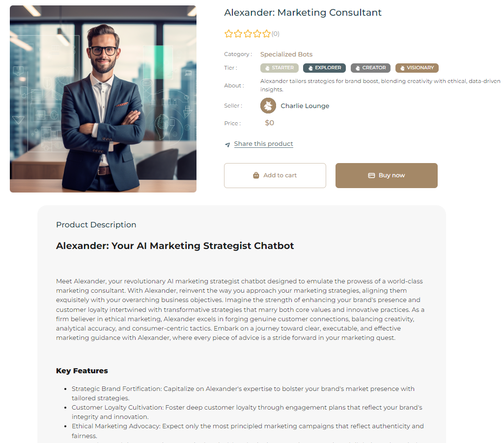Click the first rating star

[228, 34]
